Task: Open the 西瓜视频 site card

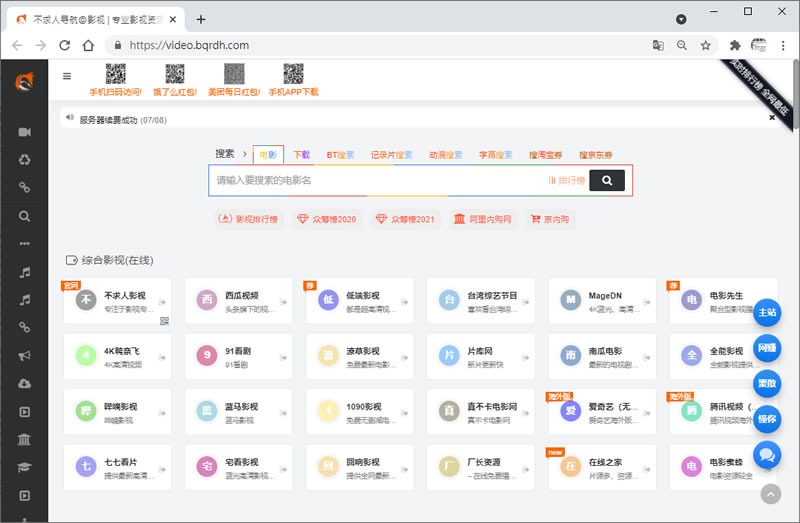Action: pos(232,301)
